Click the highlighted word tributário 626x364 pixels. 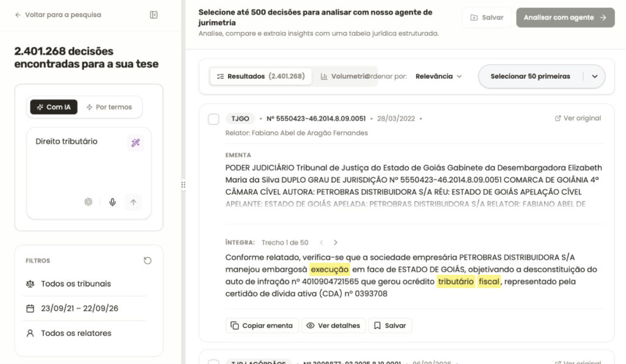pyautogui.click(x=455, y=282)
